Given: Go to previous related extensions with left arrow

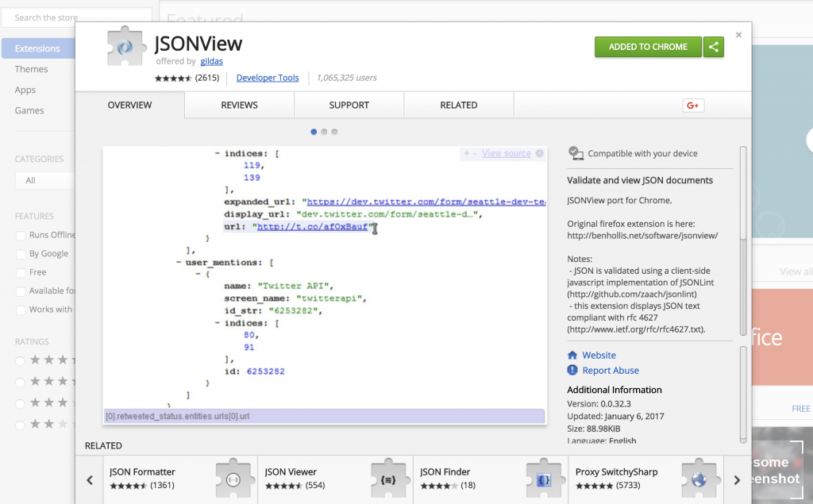Looking at the screenshot, I should (90, 480).
